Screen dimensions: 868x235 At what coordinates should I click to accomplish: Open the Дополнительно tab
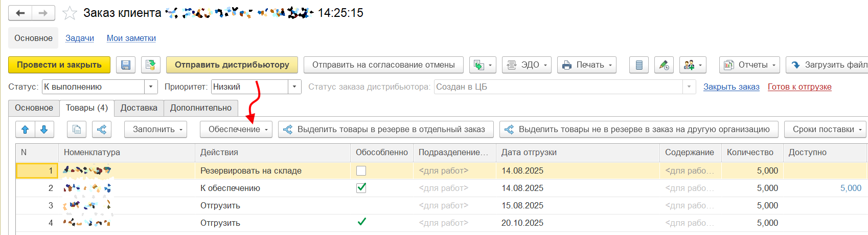click(x=200, y=108)
